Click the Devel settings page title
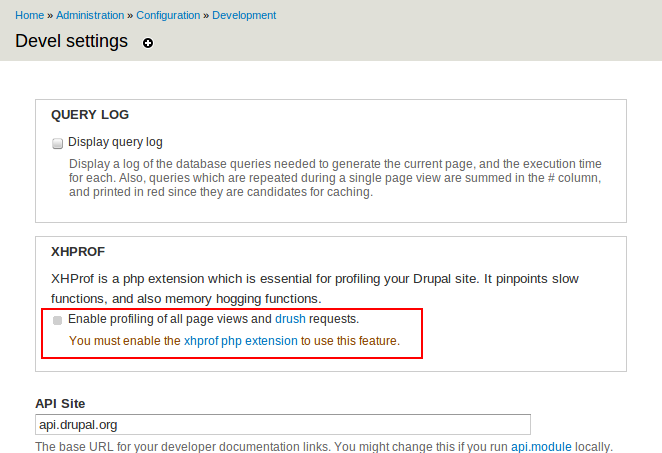The width and height of the screenshot is (662, 453). coord(71,41)
